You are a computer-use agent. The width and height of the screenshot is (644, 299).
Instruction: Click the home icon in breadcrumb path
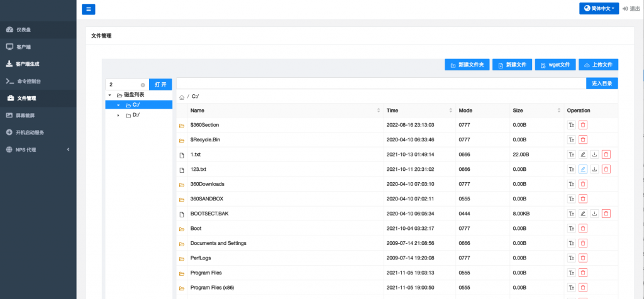(x=182, y=97)
